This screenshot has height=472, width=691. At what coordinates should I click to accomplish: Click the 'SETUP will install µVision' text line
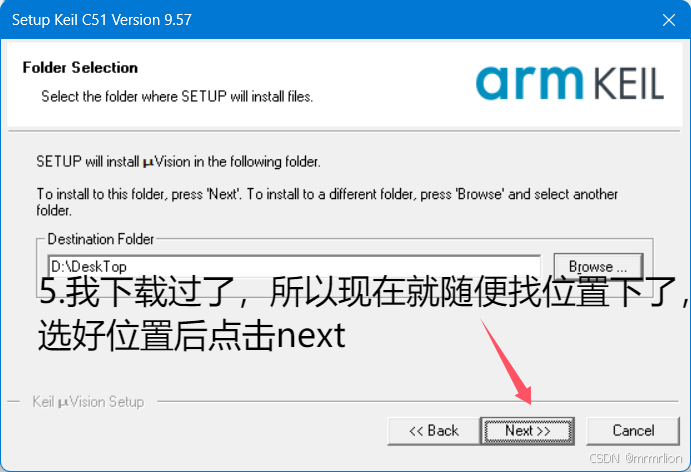[178, 162]
